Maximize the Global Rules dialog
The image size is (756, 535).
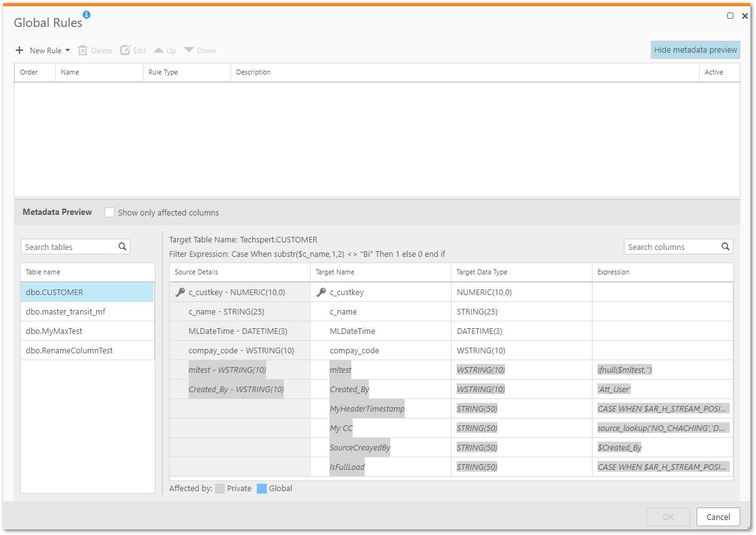tap(730, 16)
